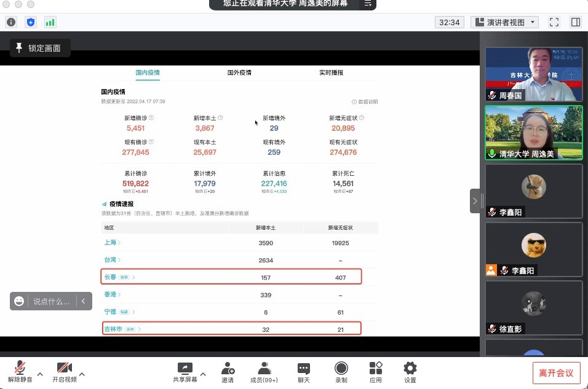This screenshot has height=389, width=588.
Task: Open the 邀请 invite icon
Action: (228, 372)
